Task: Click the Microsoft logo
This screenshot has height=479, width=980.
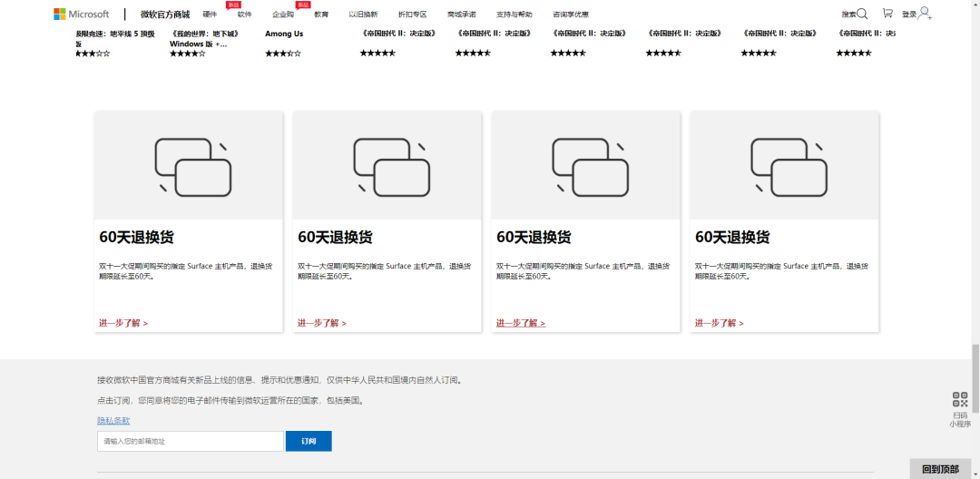Action: coord(82,14)
